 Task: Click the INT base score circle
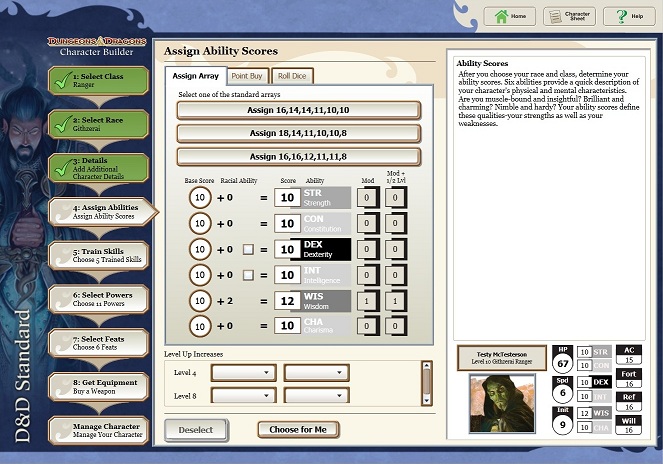point(200,275)
